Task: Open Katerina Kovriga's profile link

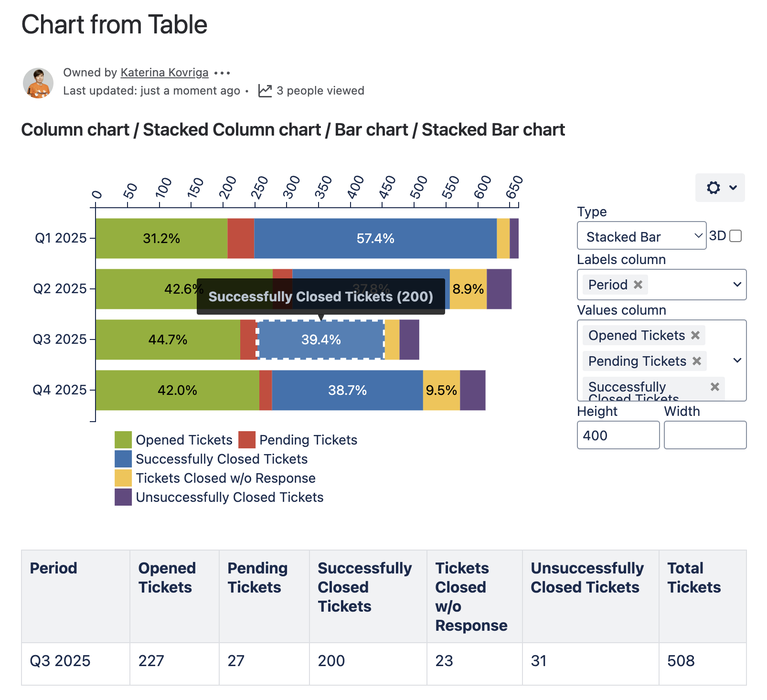Action: 164,73
